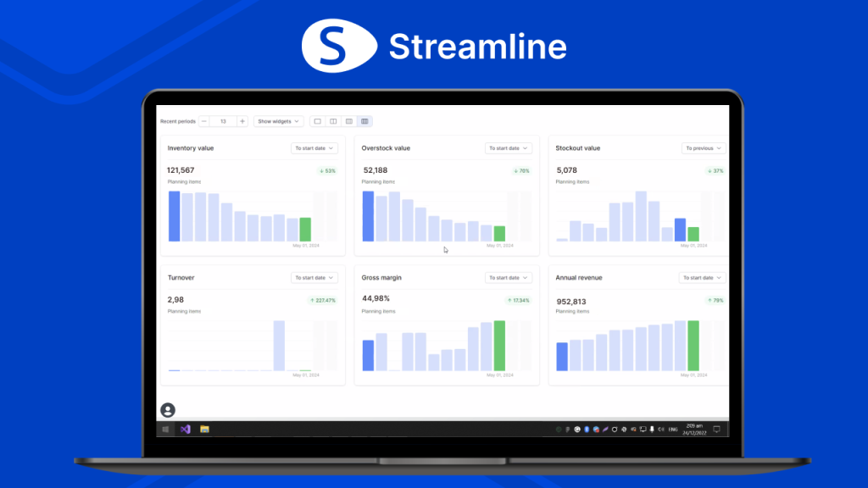Click the Stockout value 37% change badge

(715, 171)
